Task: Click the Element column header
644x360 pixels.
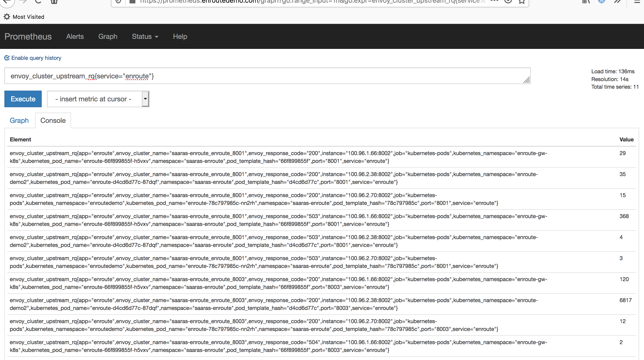Action: [x=20, y=139]
